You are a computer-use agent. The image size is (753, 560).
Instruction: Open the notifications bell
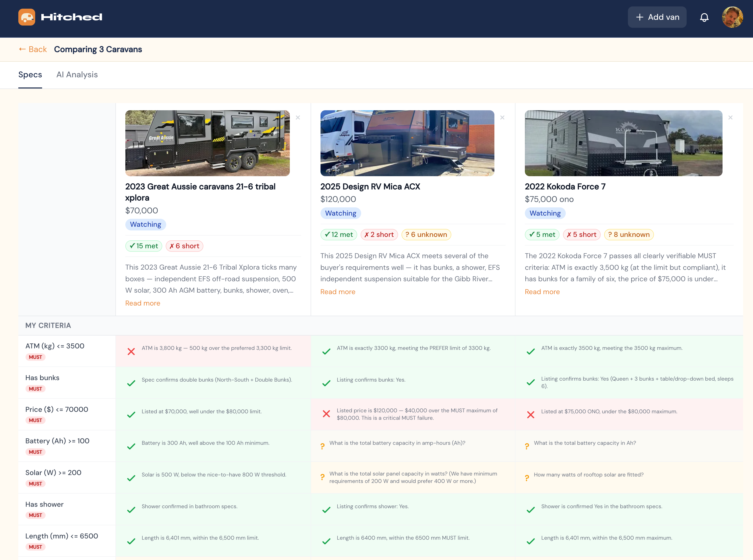click(x=704, y=17)
